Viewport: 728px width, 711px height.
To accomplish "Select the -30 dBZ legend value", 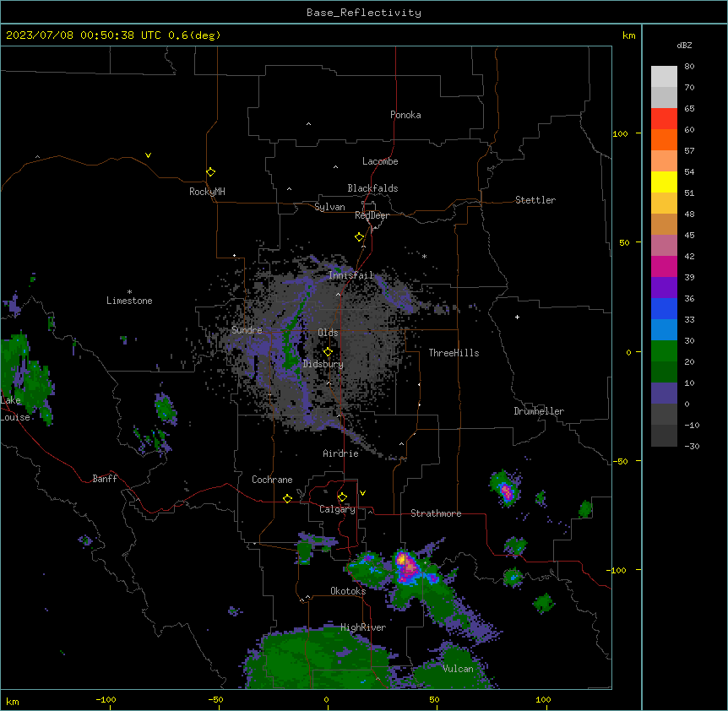I will tap(692, 447).
